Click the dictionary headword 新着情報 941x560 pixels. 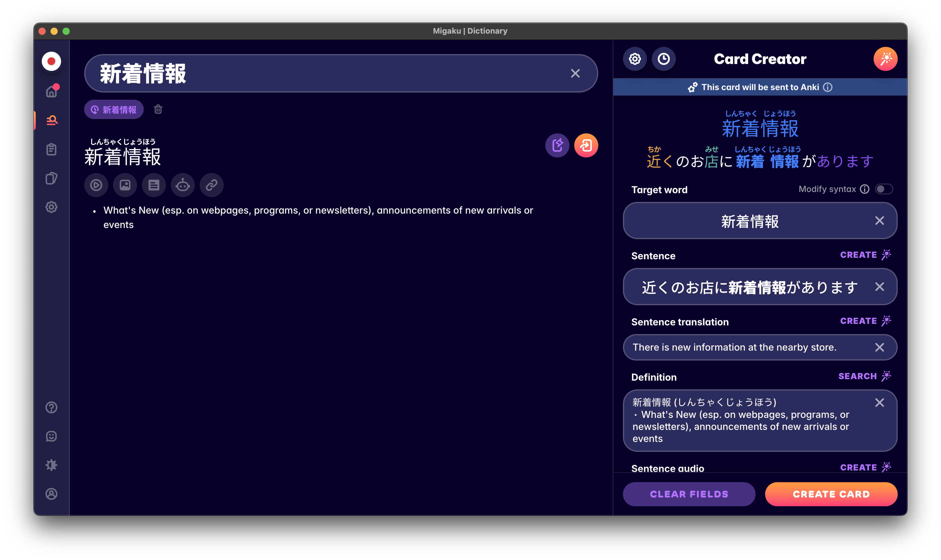click(123, 157)
